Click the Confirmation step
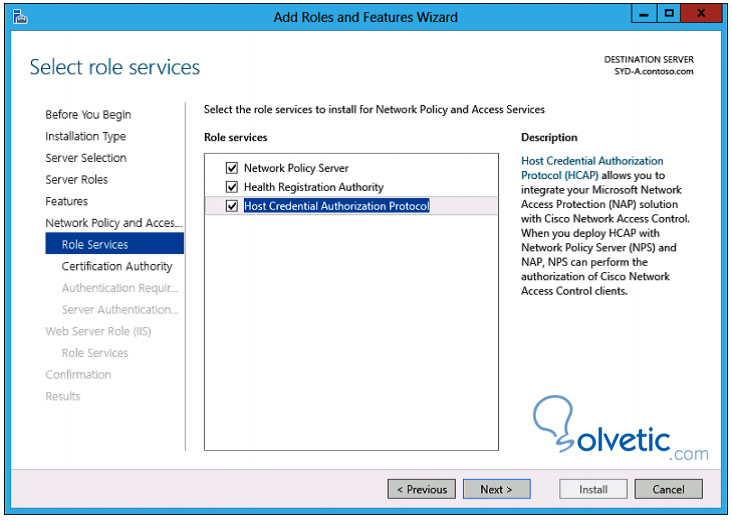732x521 pixels. coord(78,374)
